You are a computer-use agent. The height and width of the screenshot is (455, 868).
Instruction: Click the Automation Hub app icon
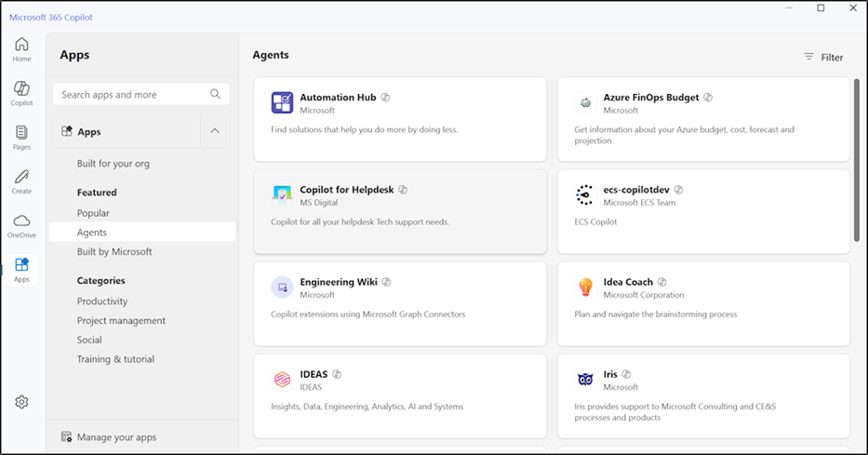(x=282, y=103)
